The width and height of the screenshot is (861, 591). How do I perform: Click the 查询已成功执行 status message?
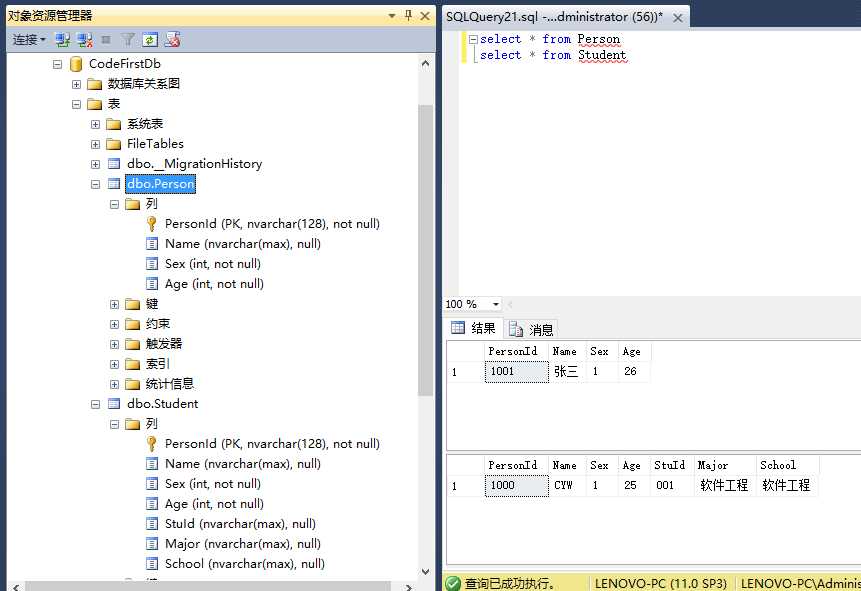click(x=510, y=583)
